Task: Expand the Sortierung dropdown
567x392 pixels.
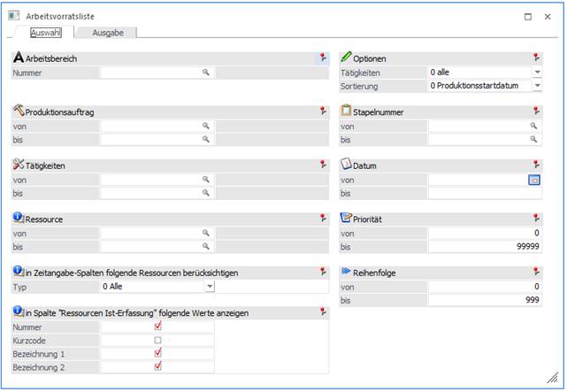Action: [x=537, y=86]
